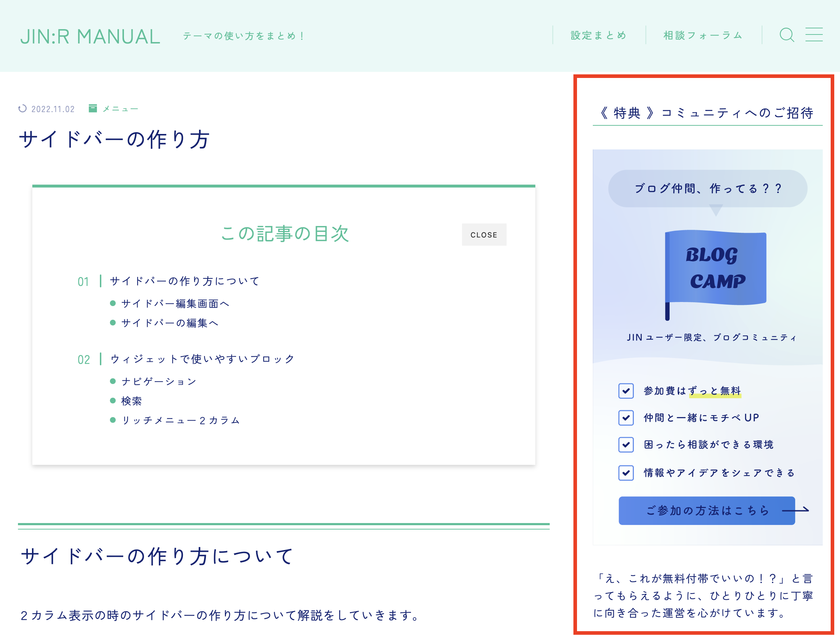
Task: Collapse the table of contents with CLOSE
Action: click(x=484, y=234)
